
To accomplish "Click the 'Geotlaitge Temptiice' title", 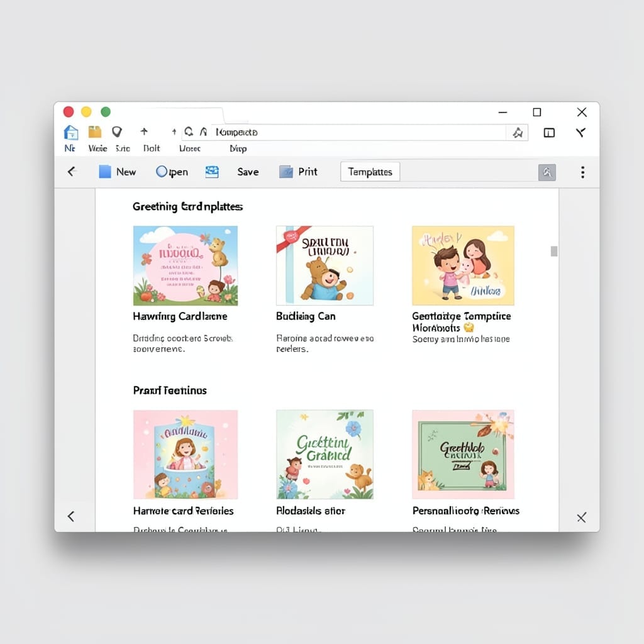I will point(462,321).
